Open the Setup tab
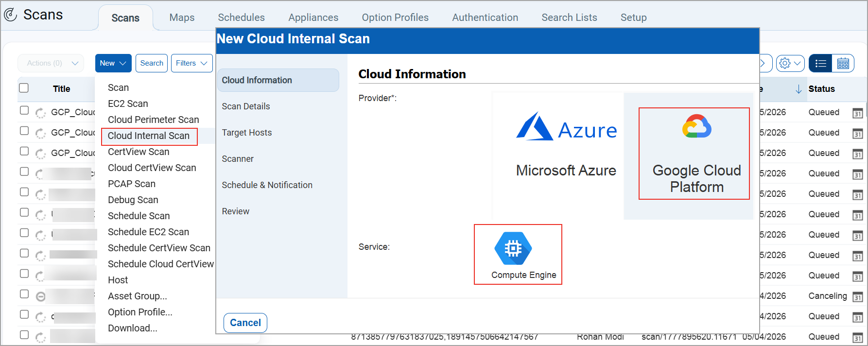Image resolution: width=868 pixels, height=346 pixels. (633, 17)
